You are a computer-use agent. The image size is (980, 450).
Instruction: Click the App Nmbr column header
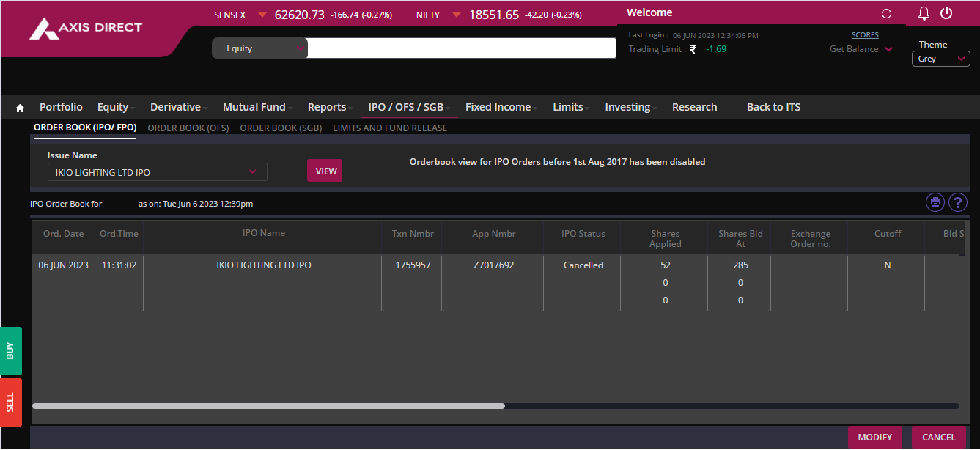pos(494,234)
